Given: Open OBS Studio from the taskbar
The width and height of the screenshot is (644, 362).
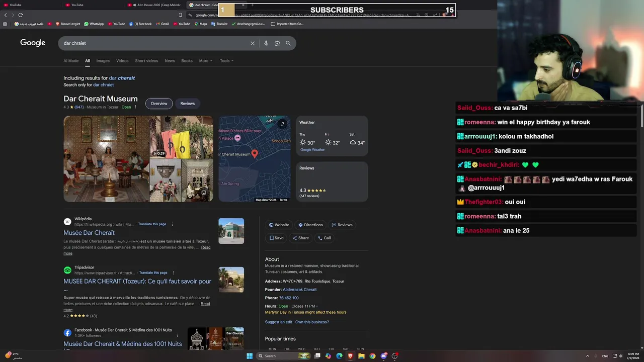Looking at the screenshot, I should click(x=395, y=356).
